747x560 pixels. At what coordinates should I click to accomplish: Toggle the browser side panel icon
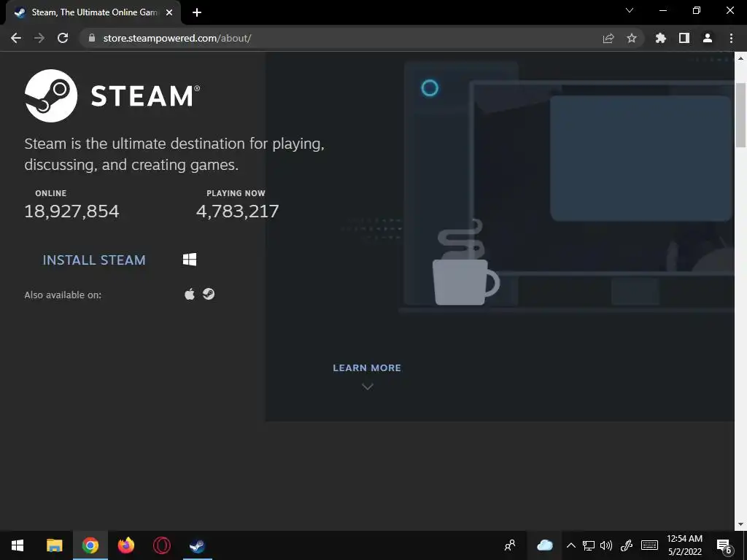pos(684,38)
